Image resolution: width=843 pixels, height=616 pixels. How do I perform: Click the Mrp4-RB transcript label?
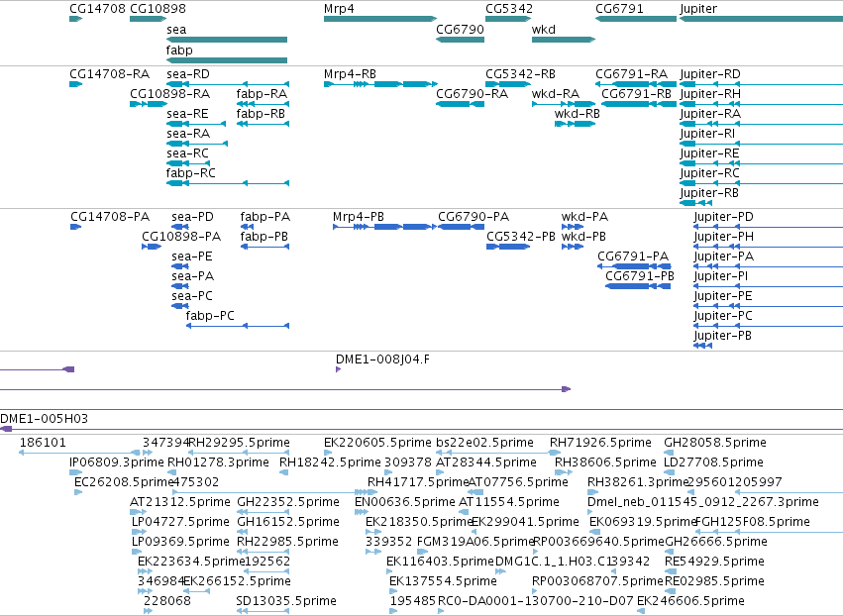350,74
